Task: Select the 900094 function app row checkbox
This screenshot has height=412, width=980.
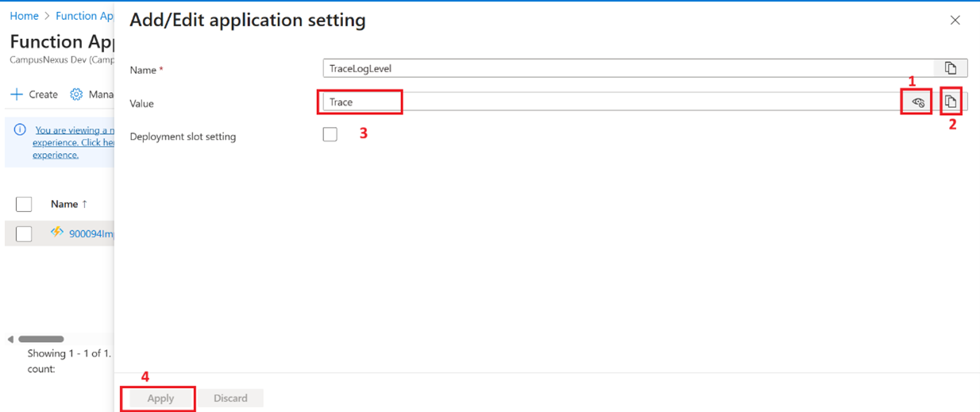Action: (x=24, y=233)
